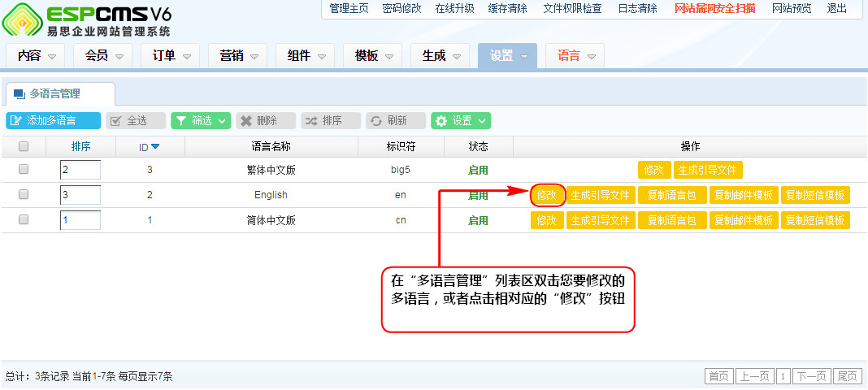The width and height of the screenshot is (868, 390).
Task: Select 缓存清除 in top bar
Action: click(x=508, y=8)
